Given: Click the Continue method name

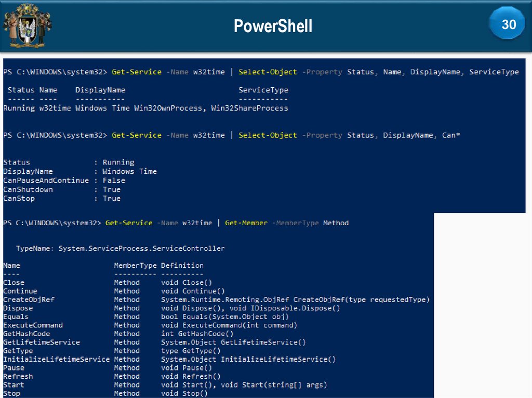Looking at the screenshot, I should [x=20, y=291].
